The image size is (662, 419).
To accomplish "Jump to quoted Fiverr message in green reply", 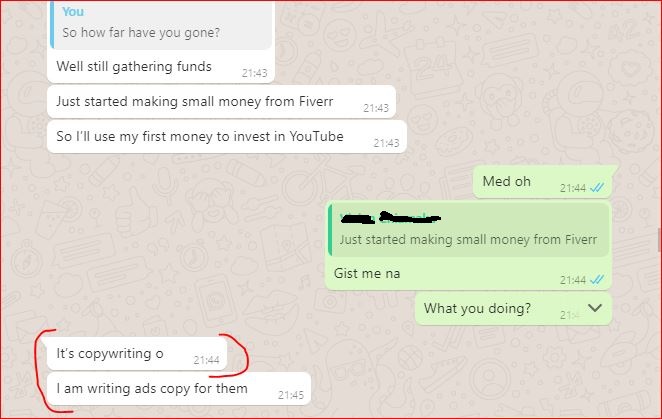I will click(x=469, y=230).
